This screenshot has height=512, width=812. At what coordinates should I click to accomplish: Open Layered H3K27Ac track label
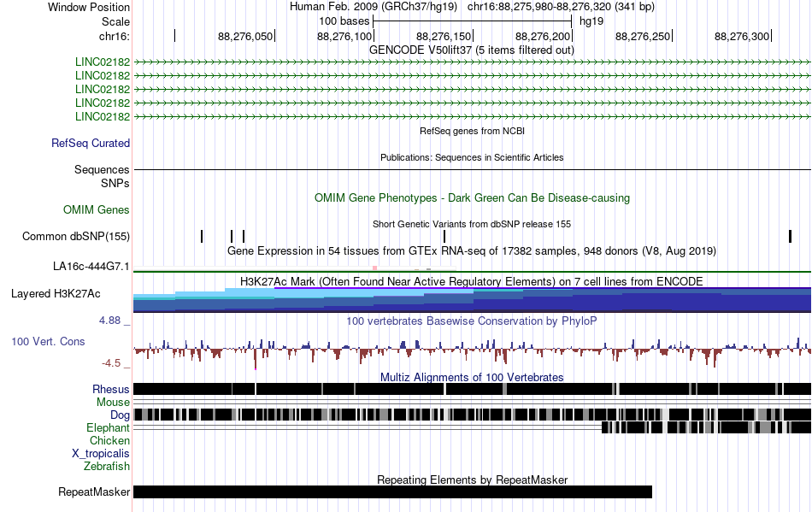pos(56,293)
